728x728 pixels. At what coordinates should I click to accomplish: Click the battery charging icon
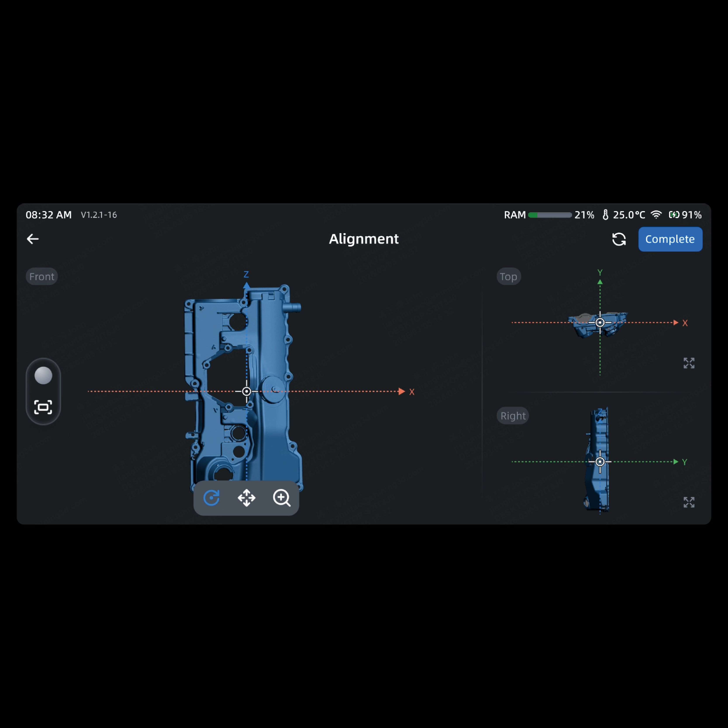674,215
